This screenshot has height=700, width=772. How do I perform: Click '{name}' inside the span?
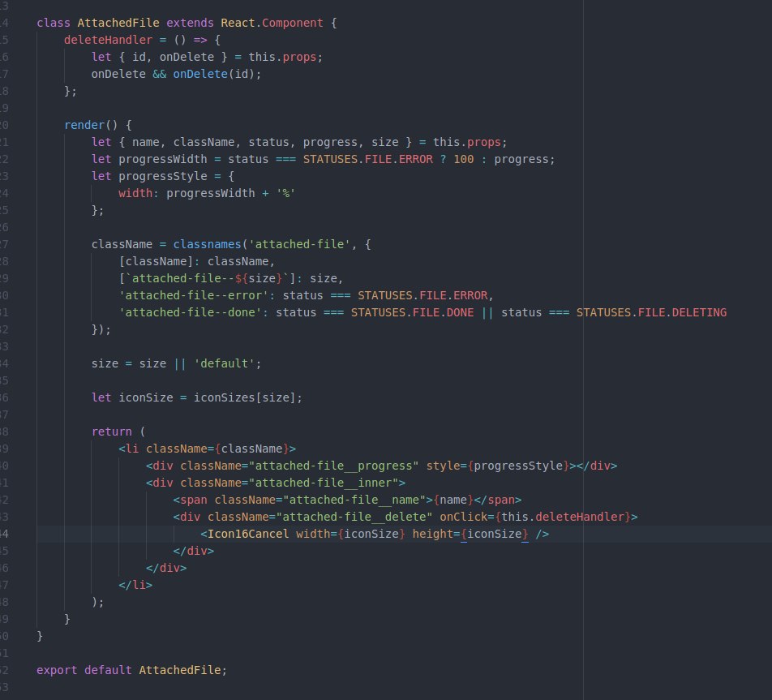pos(453,500)
